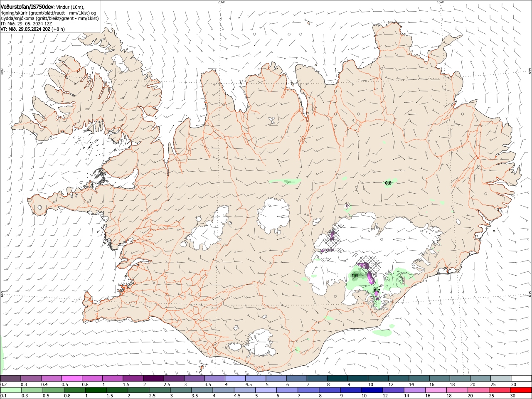The image size is (532, 399).
Task: Select the lavender snow swatch between 4 and 4.5
Action: pyautogui.click(x=234, y=378)
